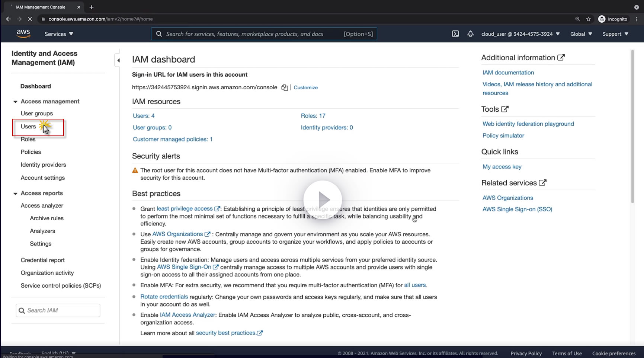Bookmark this page with the star icon
The height and width of the screenshot is (358, 644).
pyautogui.click(x=588, y=19)
